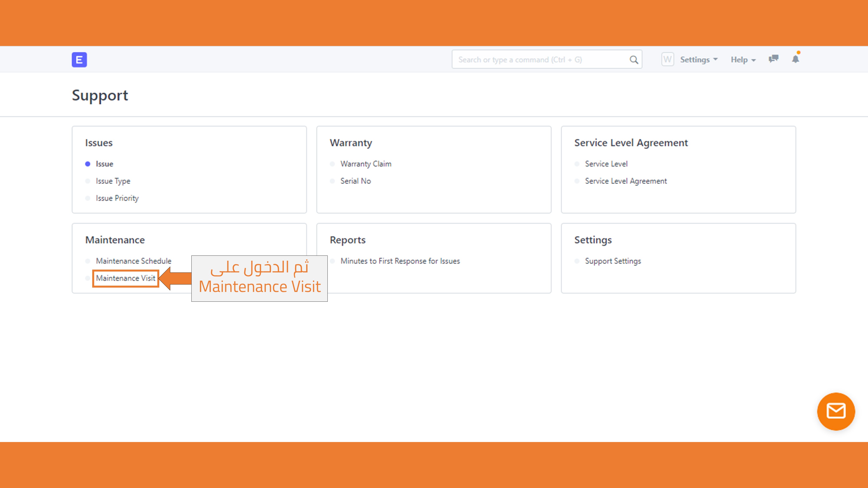Image resolution: width=868 pixels, height=488 pixels.
Task: Click the search magnifier icon
Action: point(633,60)
